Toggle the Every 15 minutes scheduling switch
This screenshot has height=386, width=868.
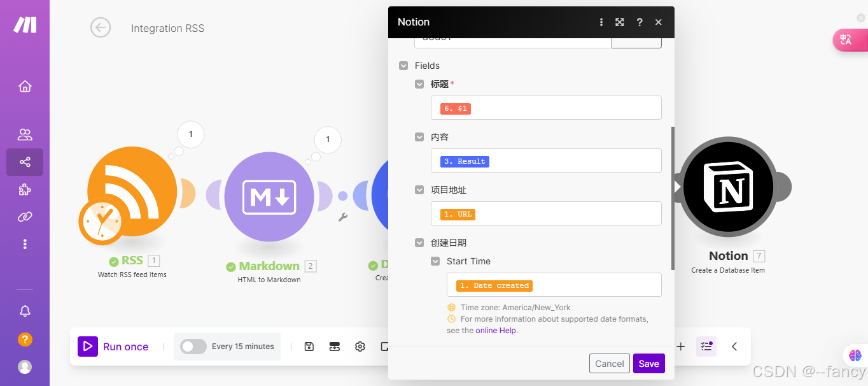click(193, 347)
